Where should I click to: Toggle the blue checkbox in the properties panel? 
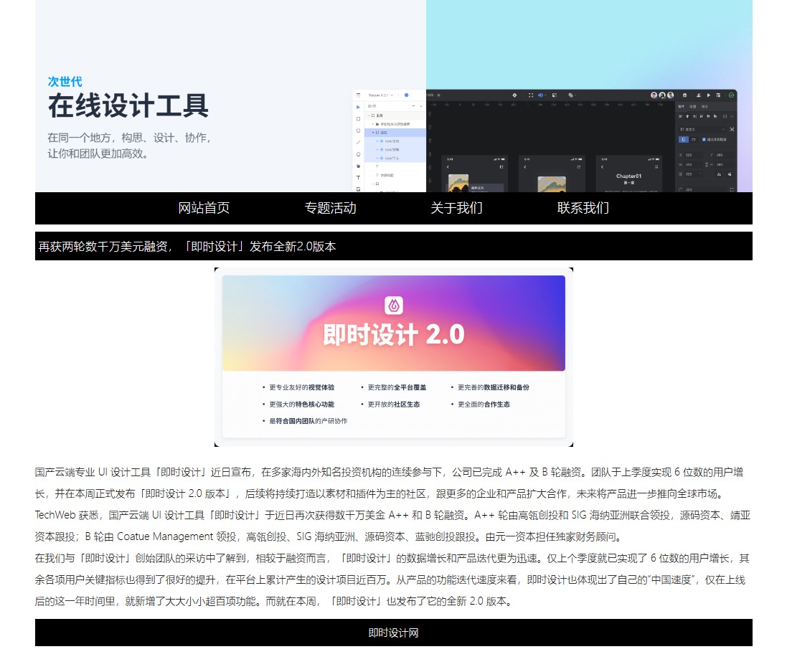704,139
